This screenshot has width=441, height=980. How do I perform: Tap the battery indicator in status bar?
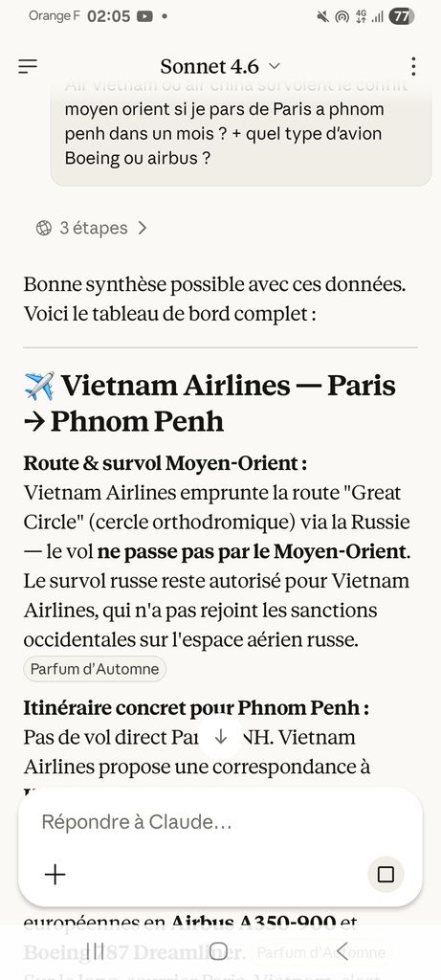pyautogui.click(x=401, y=16)
